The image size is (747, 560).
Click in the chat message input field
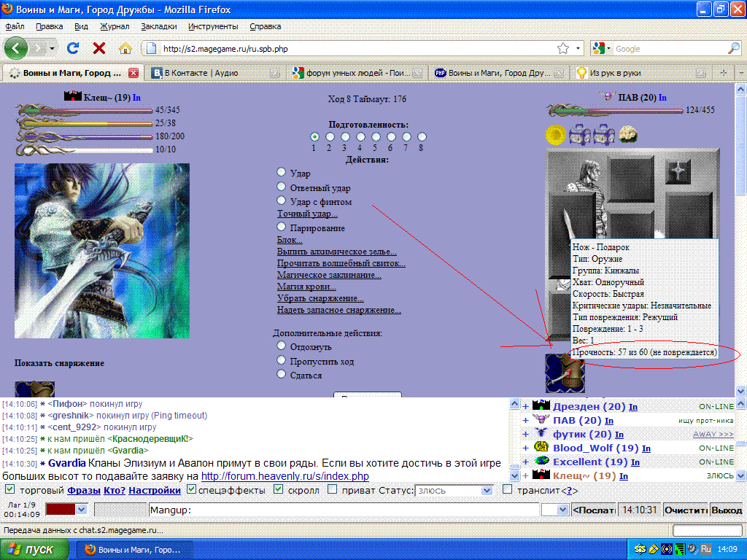pos(344,510)
